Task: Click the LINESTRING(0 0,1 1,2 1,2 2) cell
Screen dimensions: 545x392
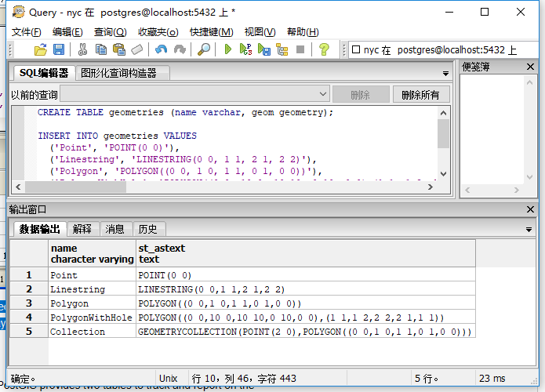Action: pos(306,289)
